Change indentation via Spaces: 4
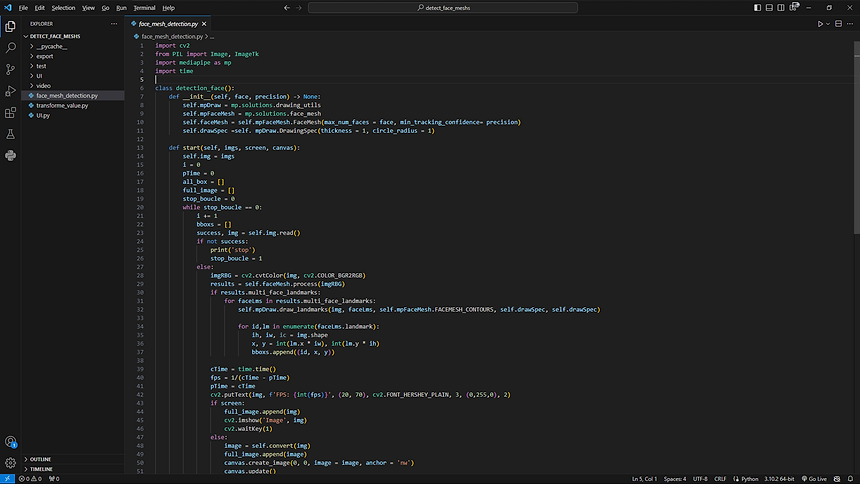 coord(675,479)
